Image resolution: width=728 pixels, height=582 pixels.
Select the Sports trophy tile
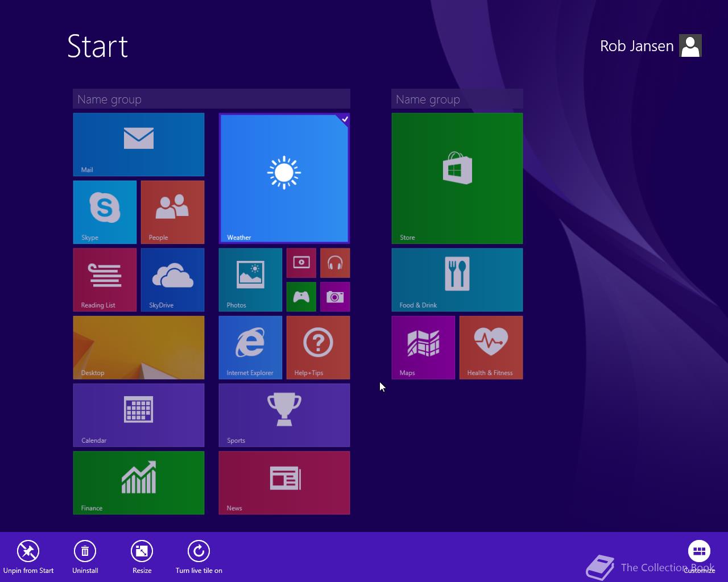(x=284, y=415)
